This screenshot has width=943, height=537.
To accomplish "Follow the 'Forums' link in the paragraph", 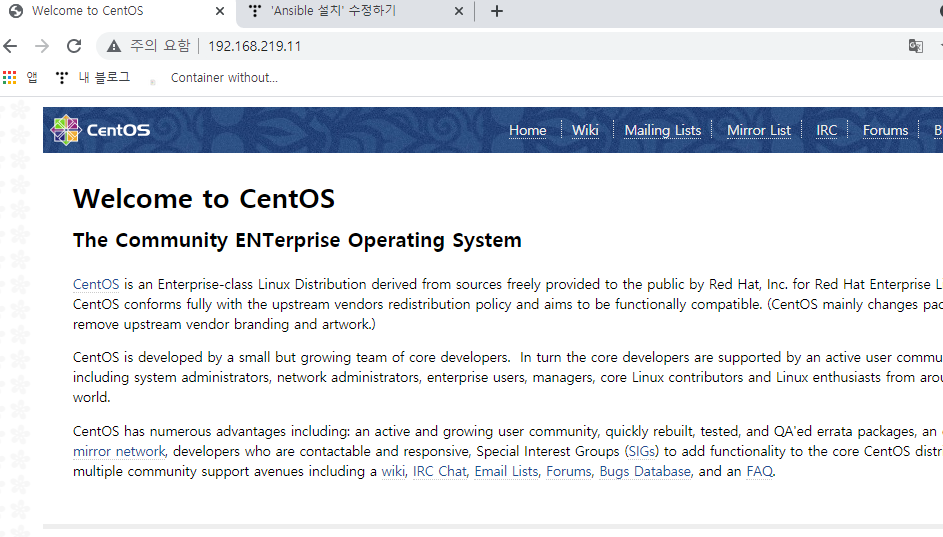I will pyautogui.click(x=569, y=471).
